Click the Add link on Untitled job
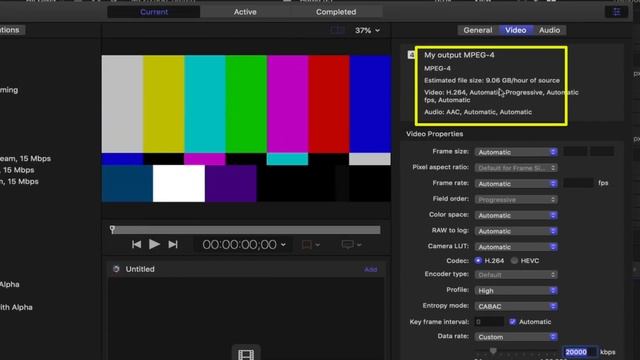Viewport: 640px width, 360px height. (x=370, y=269)
